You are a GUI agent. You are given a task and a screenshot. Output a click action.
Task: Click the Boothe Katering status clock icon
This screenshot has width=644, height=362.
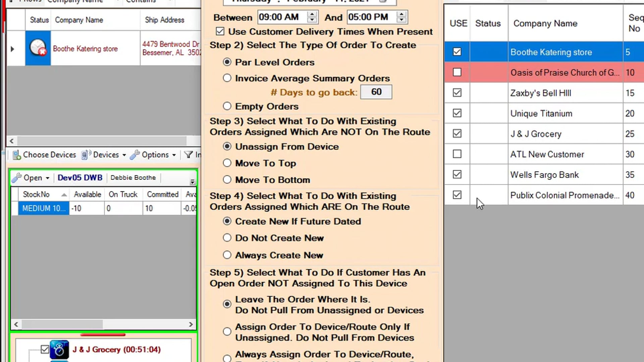tap(38, 48)
